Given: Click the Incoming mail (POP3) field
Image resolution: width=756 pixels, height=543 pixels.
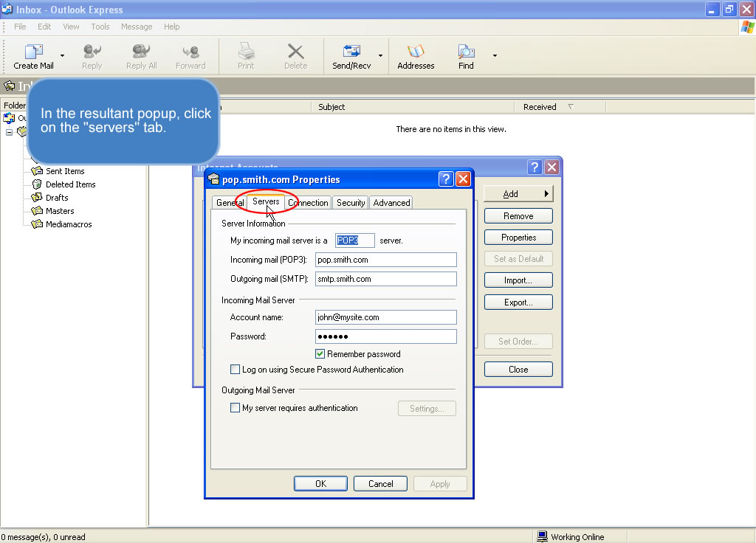Looking at the screenshot, I should [385, 260].
